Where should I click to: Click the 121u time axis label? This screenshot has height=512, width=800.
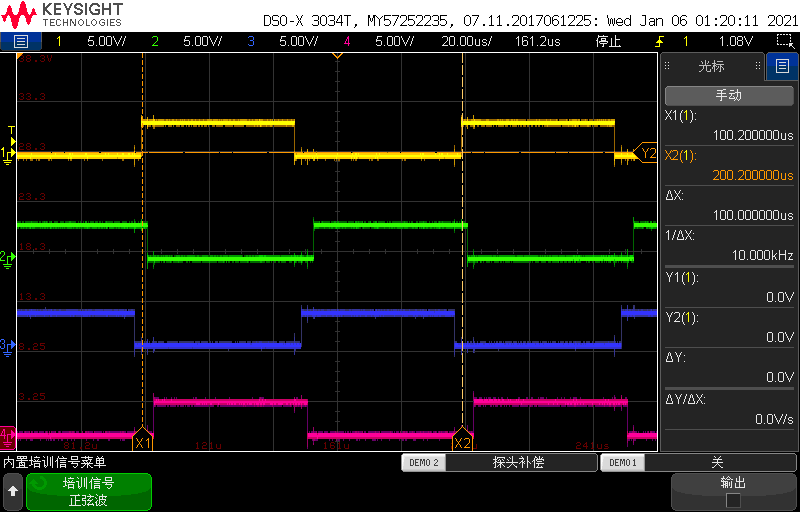[x=208, y=446]
